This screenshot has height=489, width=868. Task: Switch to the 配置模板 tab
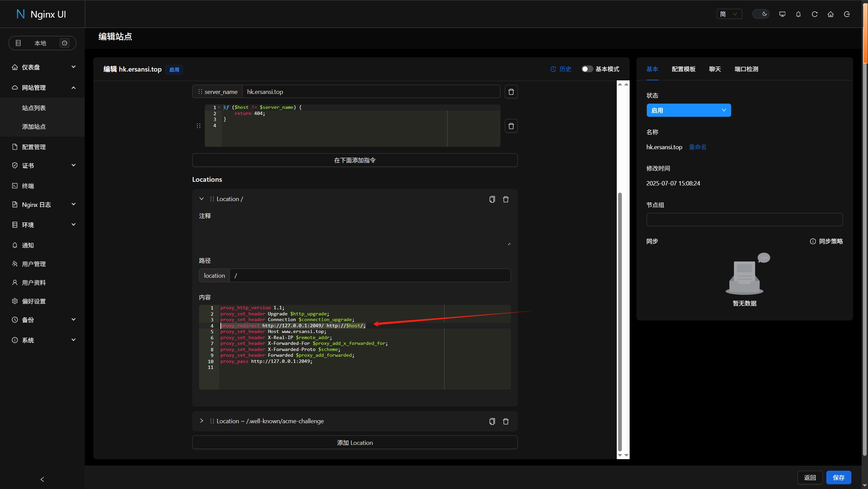click(x=683, y=69)
